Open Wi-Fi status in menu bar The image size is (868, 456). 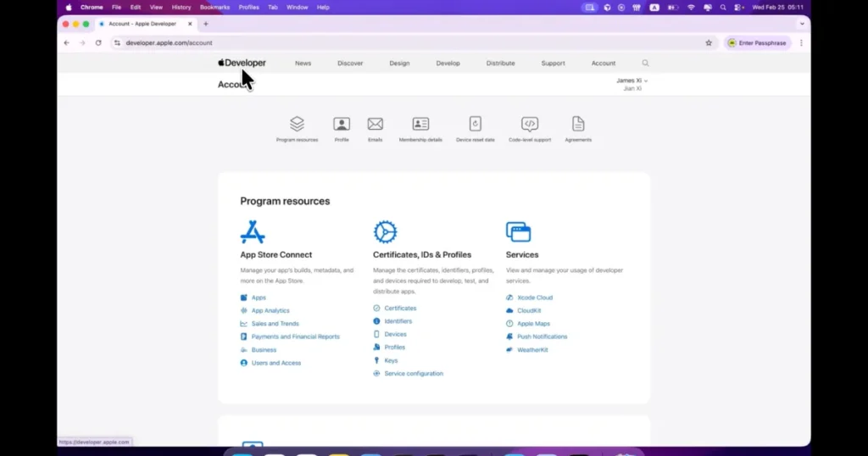click(691, 7)
